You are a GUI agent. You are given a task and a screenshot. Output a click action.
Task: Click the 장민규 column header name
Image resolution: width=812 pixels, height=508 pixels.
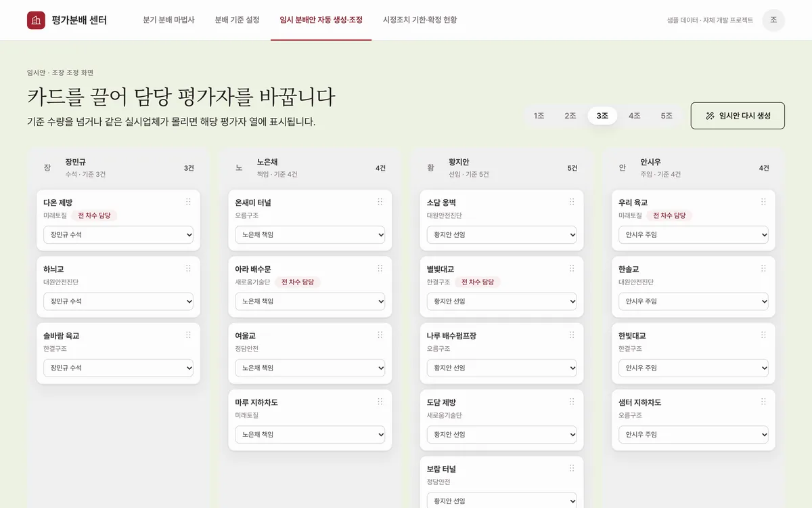pos(75,162)
